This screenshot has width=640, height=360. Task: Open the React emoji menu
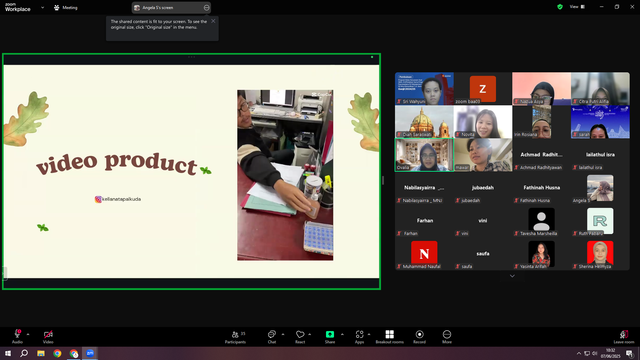300,336
